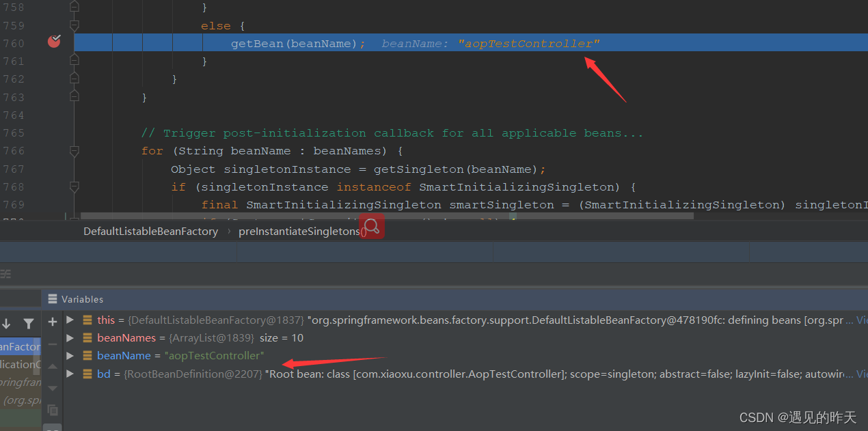Click the duplicate watch copy icon

point(53,410)
